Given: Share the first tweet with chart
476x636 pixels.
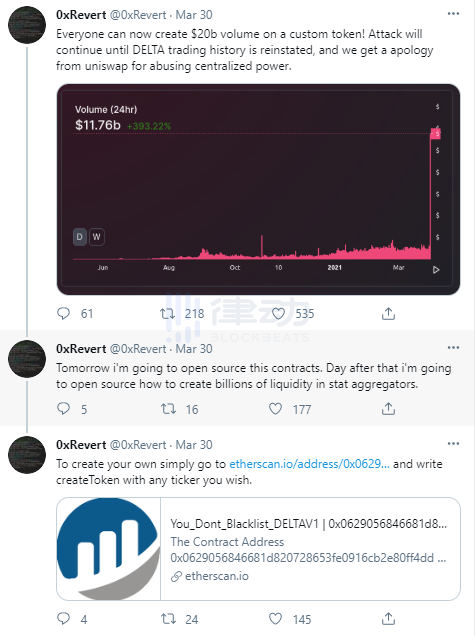Looking at the screenshot, I should click(388, 314).
